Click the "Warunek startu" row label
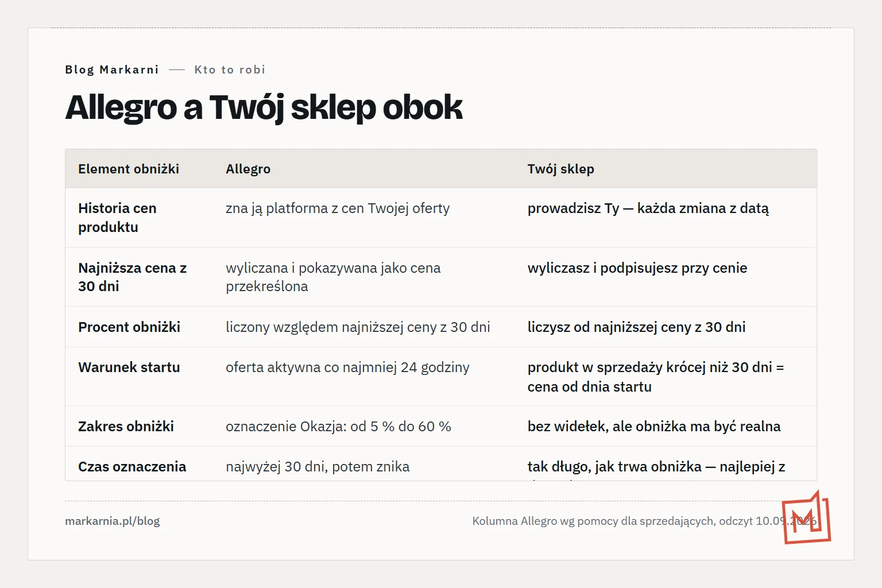882x588 pixels. (x=129, y=367)
